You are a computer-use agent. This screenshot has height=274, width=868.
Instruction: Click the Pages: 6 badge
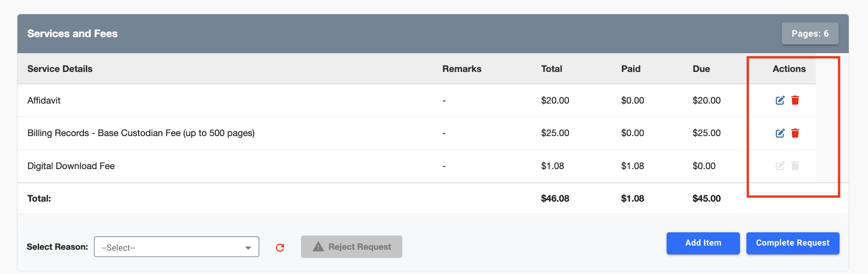(x=810, y=33)
